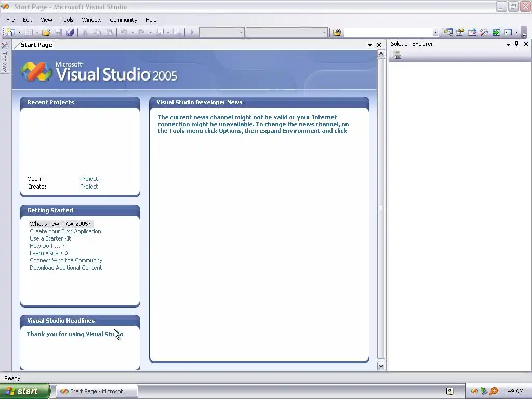Open Solution Explorer from the toolbar icon
This screenshot has width=532, height=399.
coord(448,32)
